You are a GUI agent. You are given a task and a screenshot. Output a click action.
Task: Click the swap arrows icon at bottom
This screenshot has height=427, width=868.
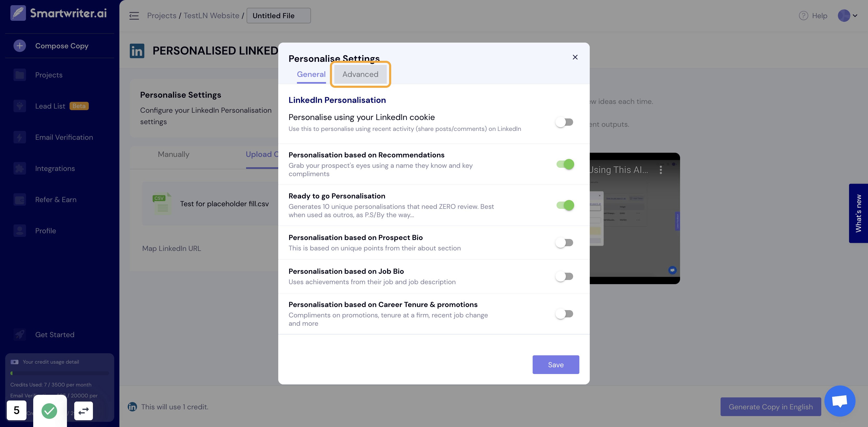83,411
